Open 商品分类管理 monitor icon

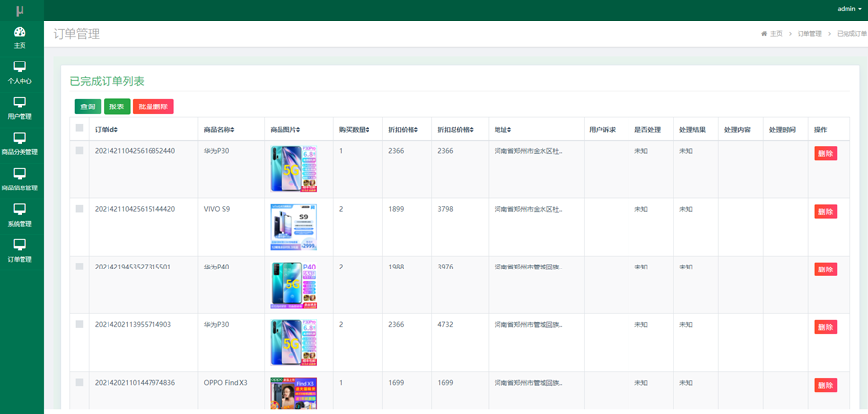point(20,138)
